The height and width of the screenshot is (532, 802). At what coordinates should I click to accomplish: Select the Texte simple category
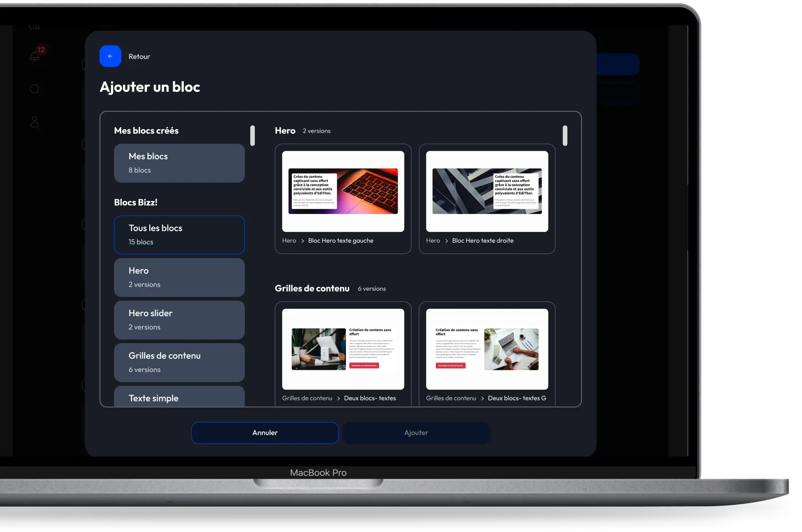(179, 397)
